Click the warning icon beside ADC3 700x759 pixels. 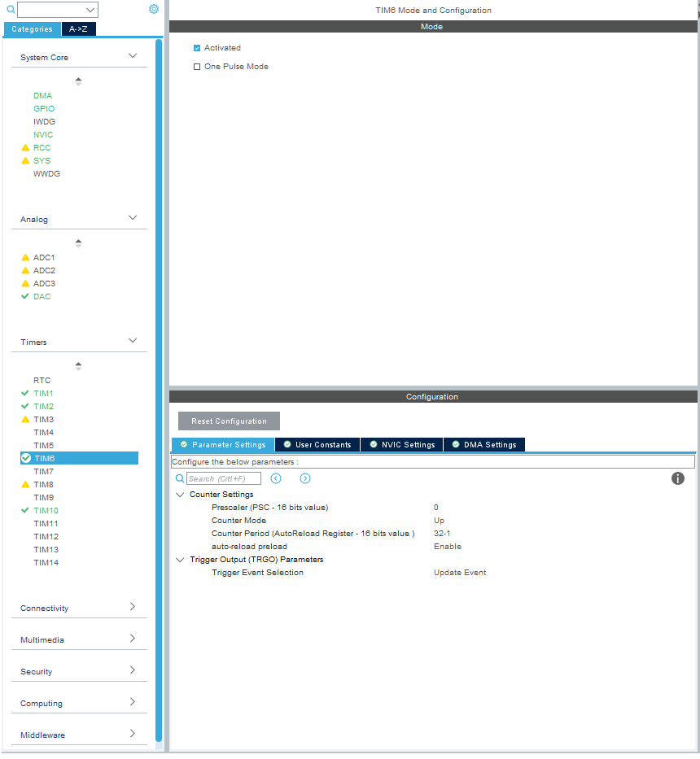click(26, 284)
